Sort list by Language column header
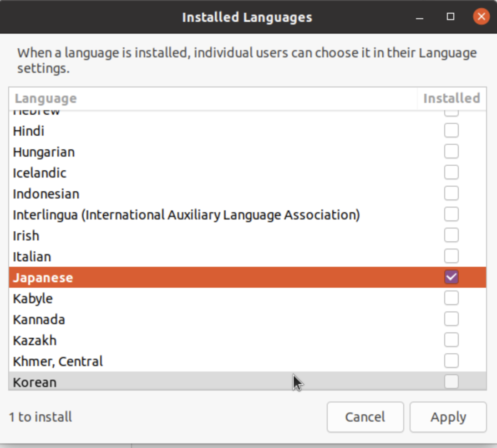Image resolution: width=497 pixels, height=448 pixels. coord(46,98)
